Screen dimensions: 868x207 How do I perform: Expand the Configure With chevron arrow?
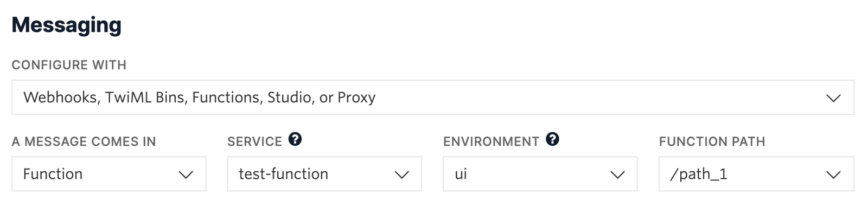(x=833, y=98)
